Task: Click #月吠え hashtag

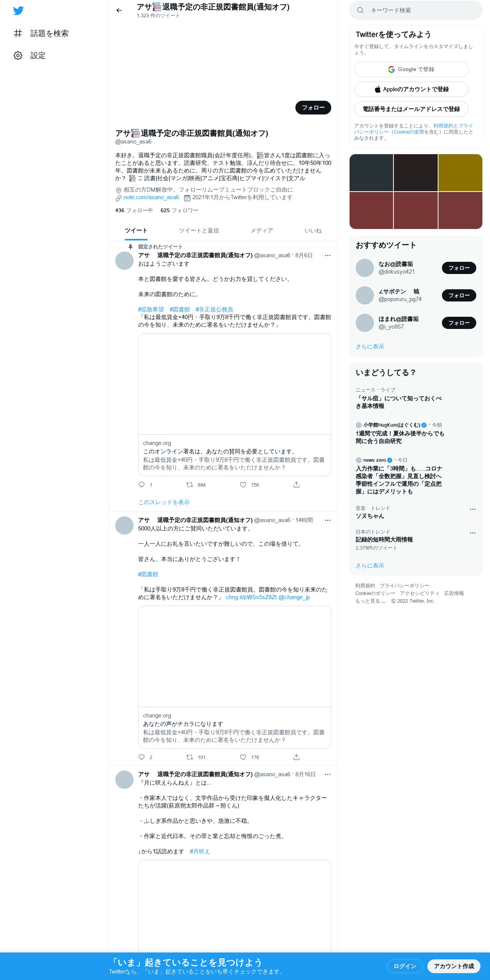Action: click(200, 851)
